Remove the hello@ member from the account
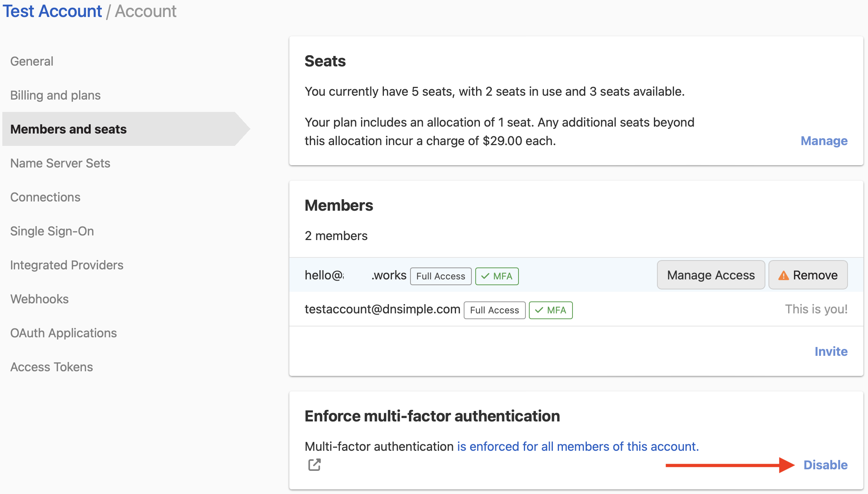 click(x=808, y=275)
